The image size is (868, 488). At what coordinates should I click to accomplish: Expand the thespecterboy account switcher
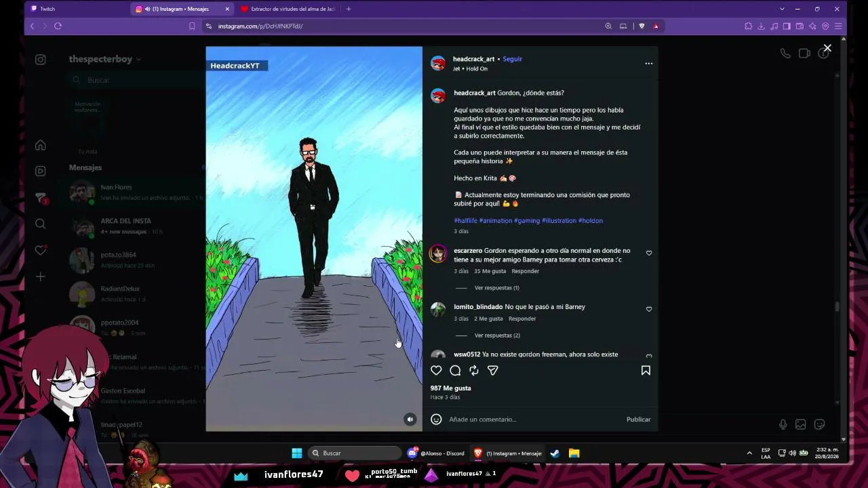click(105, 59)
